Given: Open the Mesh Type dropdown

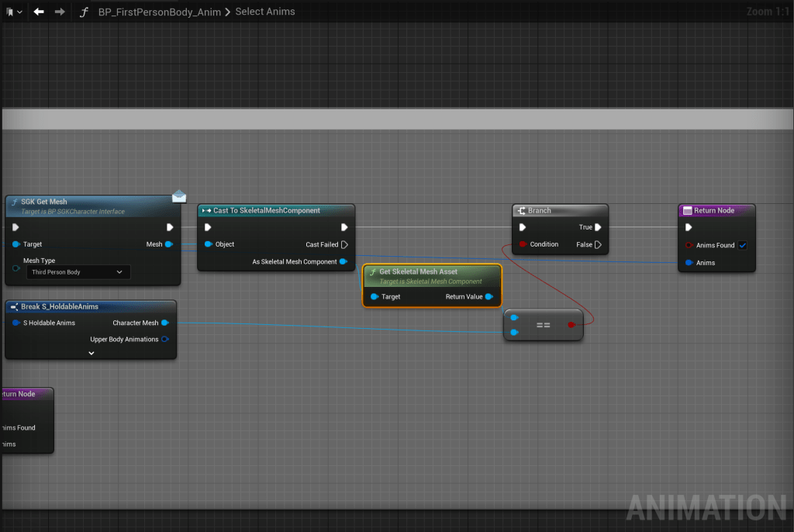Looking at the screenshot, I should click(x=78, y=272).
